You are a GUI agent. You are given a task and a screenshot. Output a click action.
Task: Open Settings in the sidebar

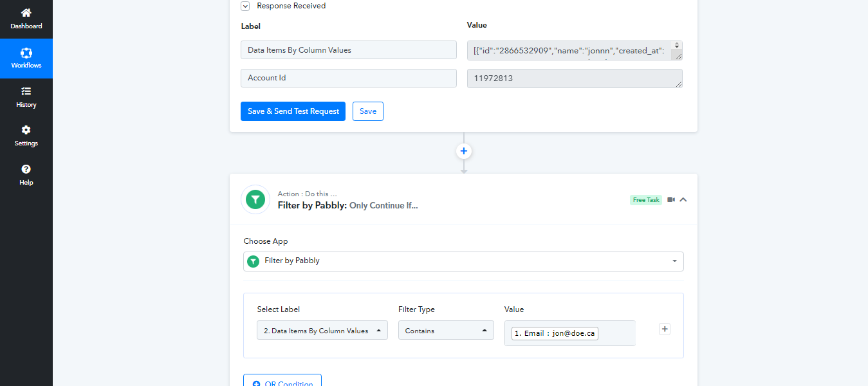pos(26,136)
